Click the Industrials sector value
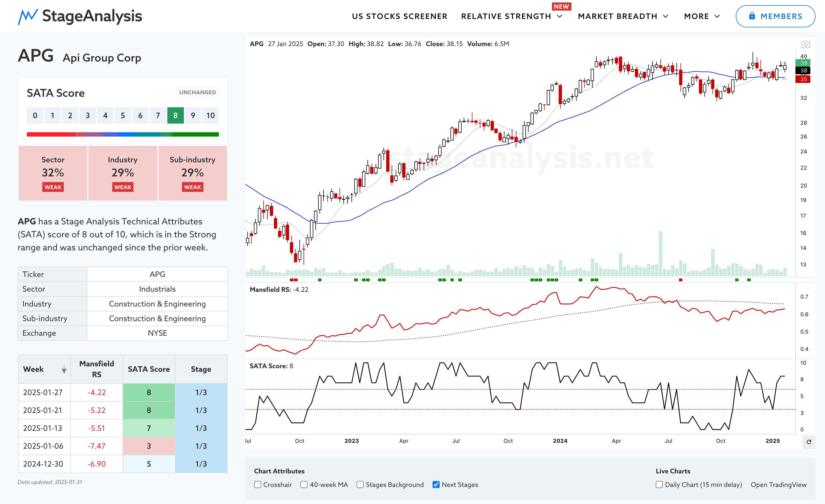The height and width of the screenshot is (504, 825). pos(157,289)
